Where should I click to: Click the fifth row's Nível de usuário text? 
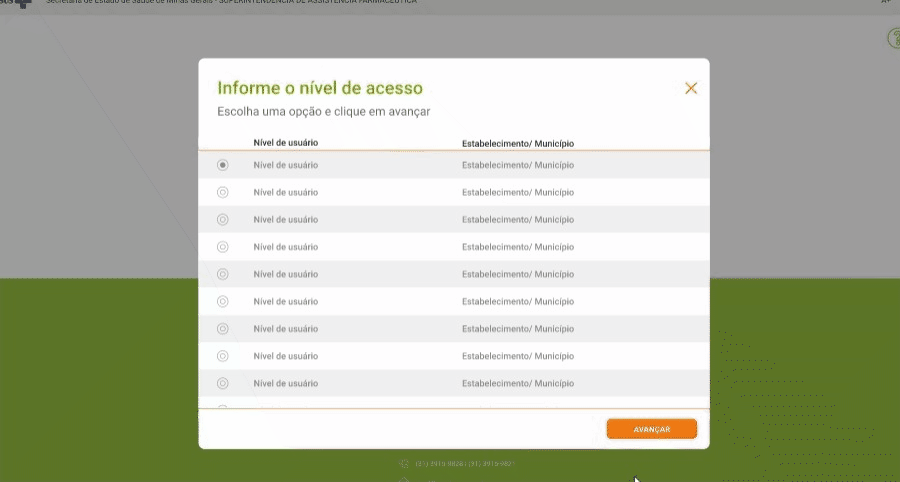[x=286, y=274]
